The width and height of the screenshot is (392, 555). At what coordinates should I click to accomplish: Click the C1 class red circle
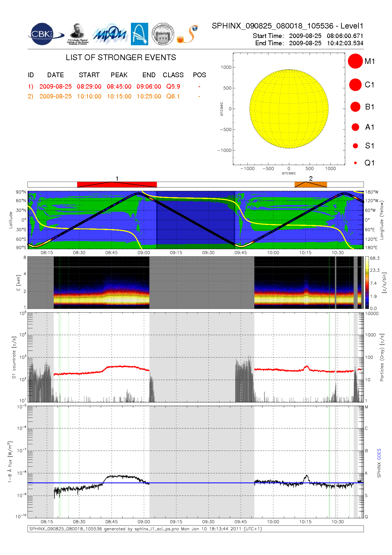355,85
